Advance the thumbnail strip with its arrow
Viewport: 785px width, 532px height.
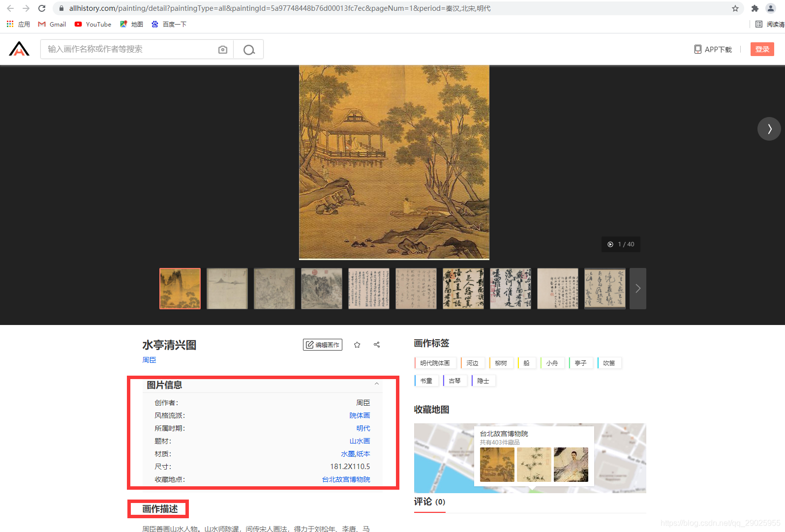pyautogui.click(x=638, y=289)
